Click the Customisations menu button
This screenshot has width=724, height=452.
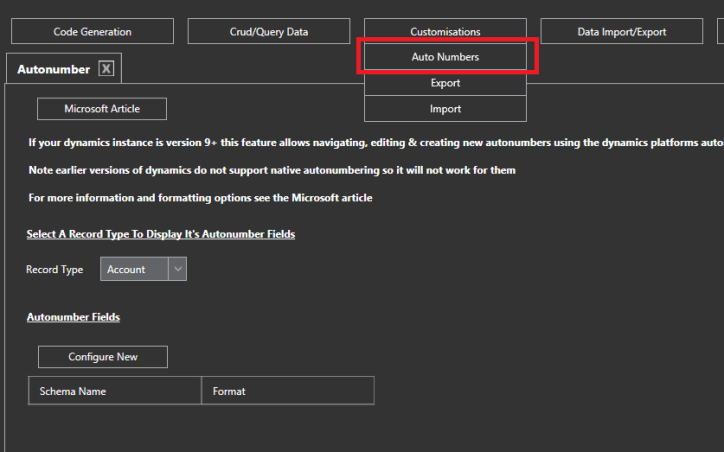coord(445,32)
